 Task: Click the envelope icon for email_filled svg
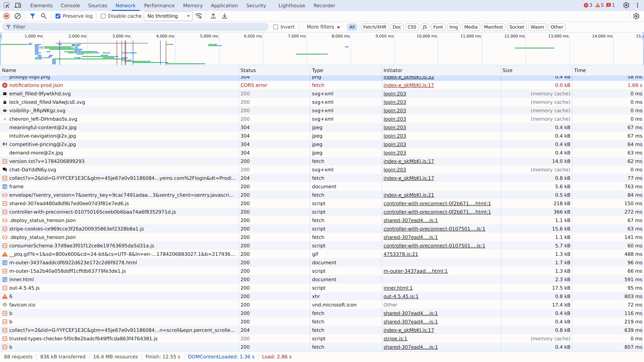coord(5,94)
